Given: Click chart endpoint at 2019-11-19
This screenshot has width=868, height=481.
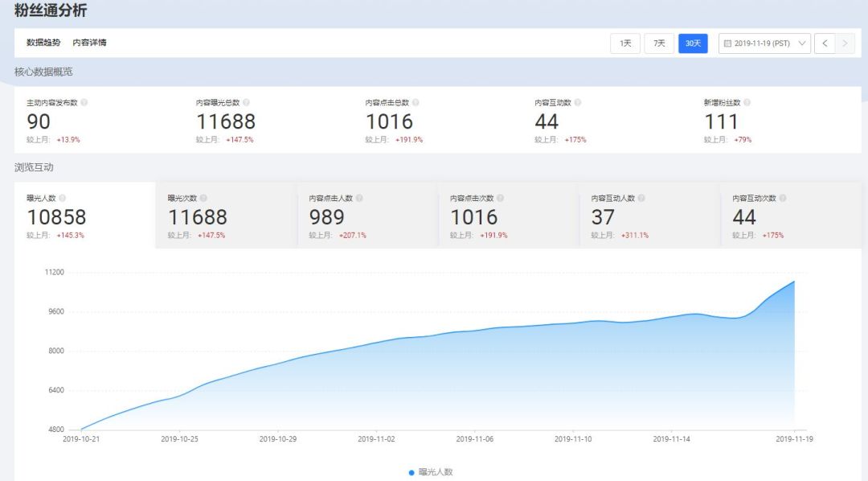Looking at the screenshot, I should pyautogui.click(x=794, y=282).
